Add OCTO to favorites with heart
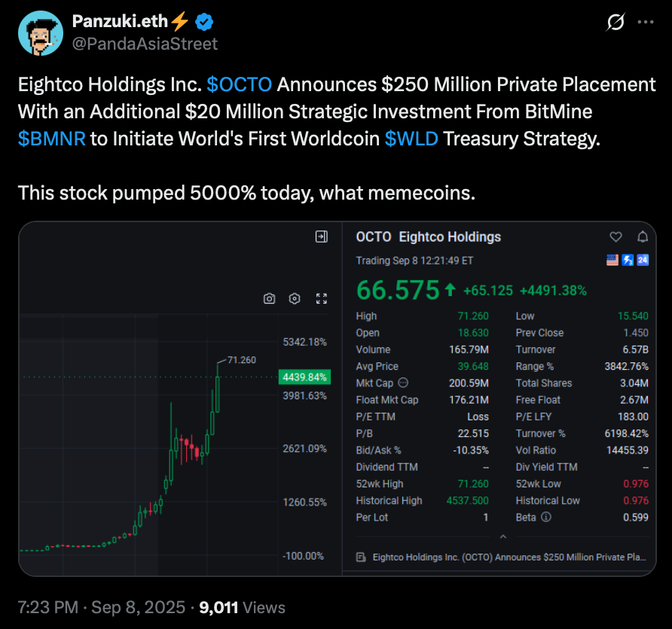Image resolution: width=672 pixels, height=629 pixels. point(615,237)
